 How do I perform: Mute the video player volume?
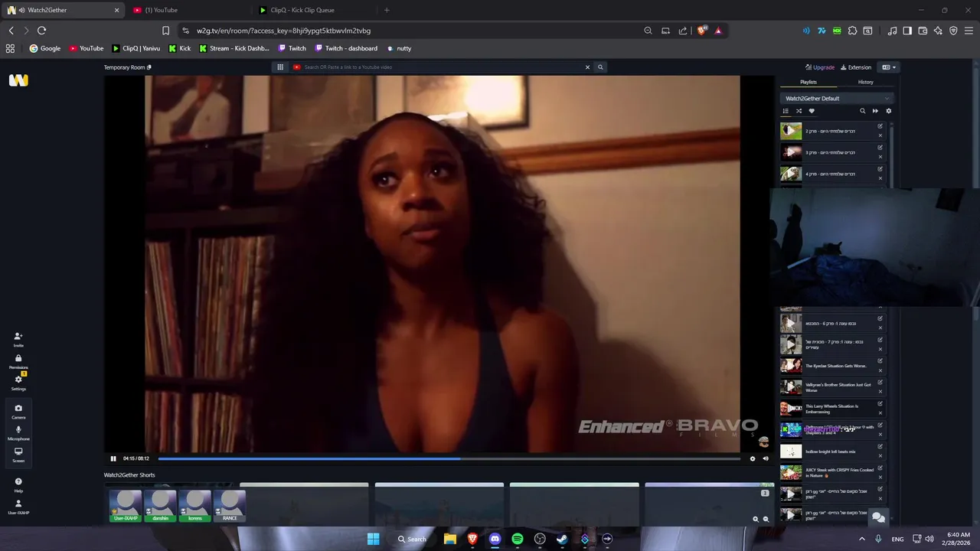click(x=766, y=458)
